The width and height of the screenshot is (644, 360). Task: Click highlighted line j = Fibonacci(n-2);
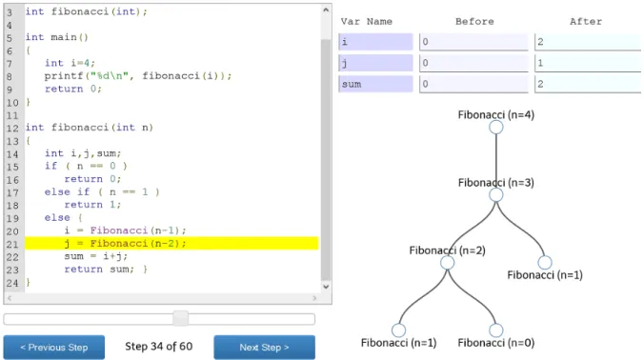tap(171, 244)
